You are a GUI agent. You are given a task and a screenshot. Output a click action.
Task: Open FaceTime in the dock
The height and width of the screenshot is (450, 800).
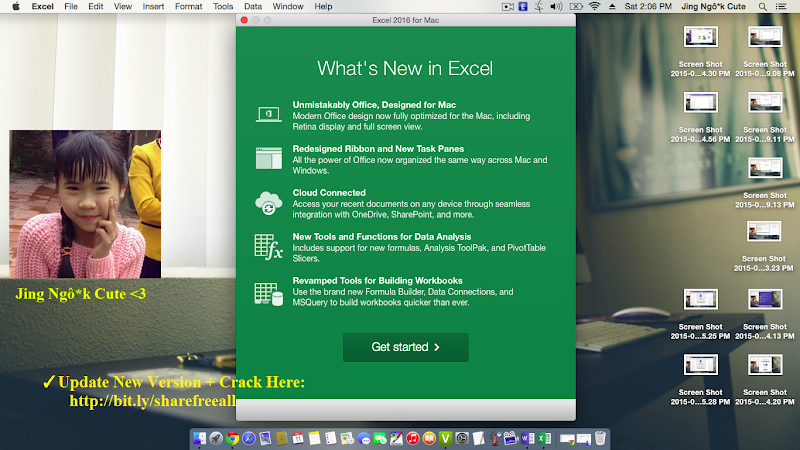[380, 438]
